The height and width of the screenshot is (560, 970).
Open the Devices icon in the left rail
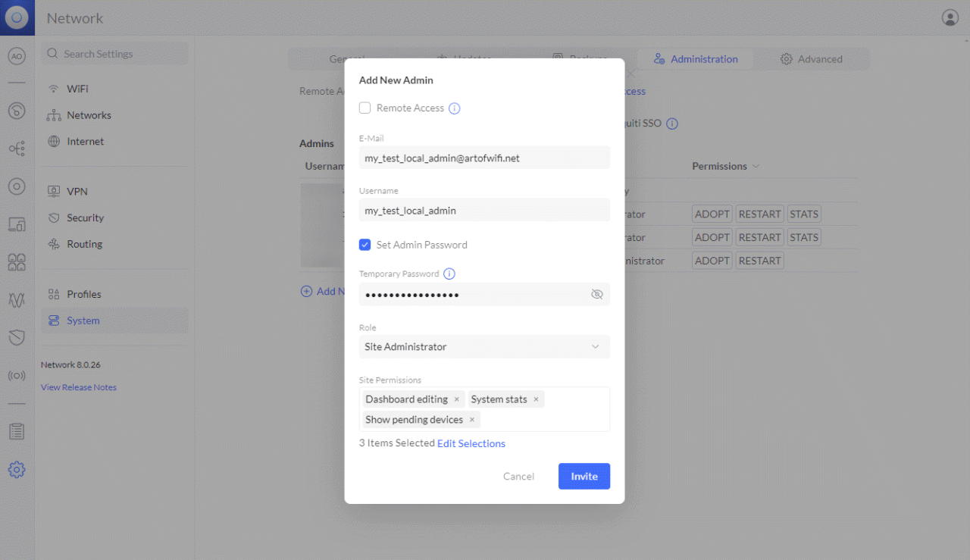17,186
